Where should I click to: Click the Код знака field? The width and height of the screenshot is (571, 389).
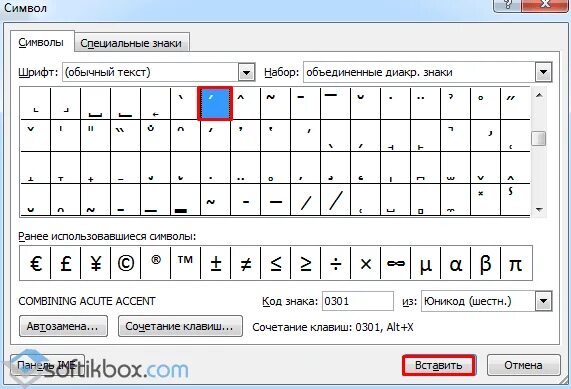tap(358, 301)
